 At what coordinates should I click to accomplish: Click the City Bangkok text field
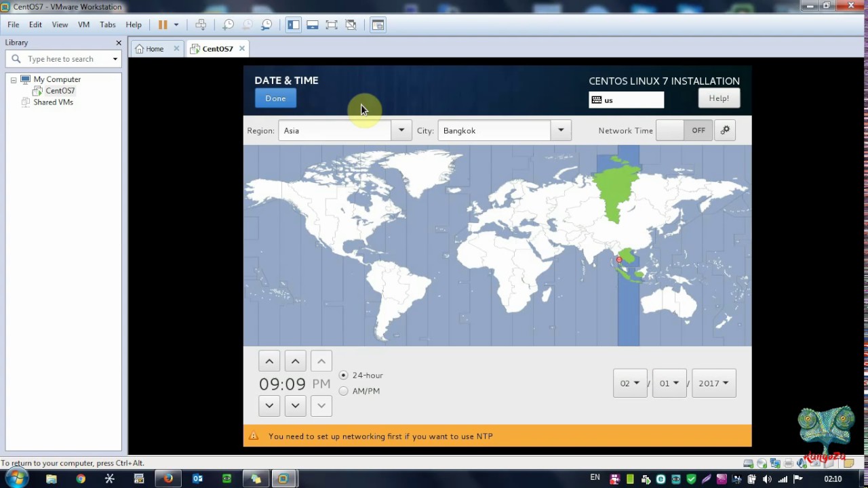(494, 131)
